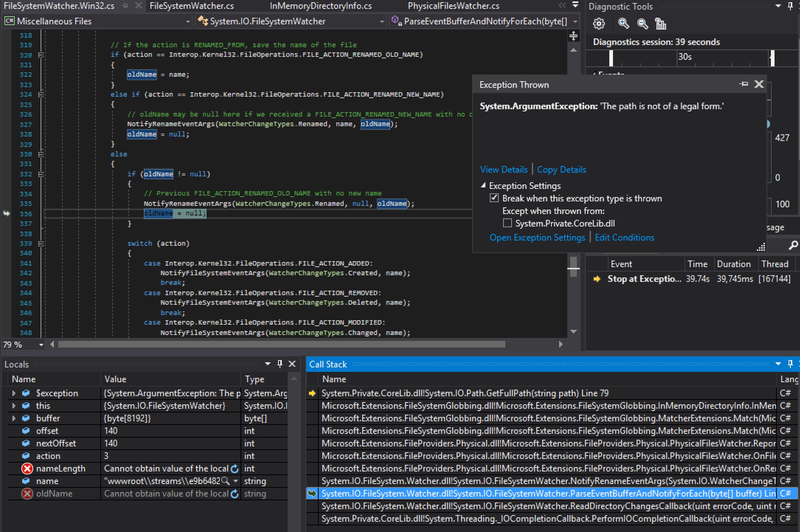Viewport: 800px width, 532px height.
Task: Select the ReadDirectoryChangesCallback call stack frame
Action: (x=516, y=506)
